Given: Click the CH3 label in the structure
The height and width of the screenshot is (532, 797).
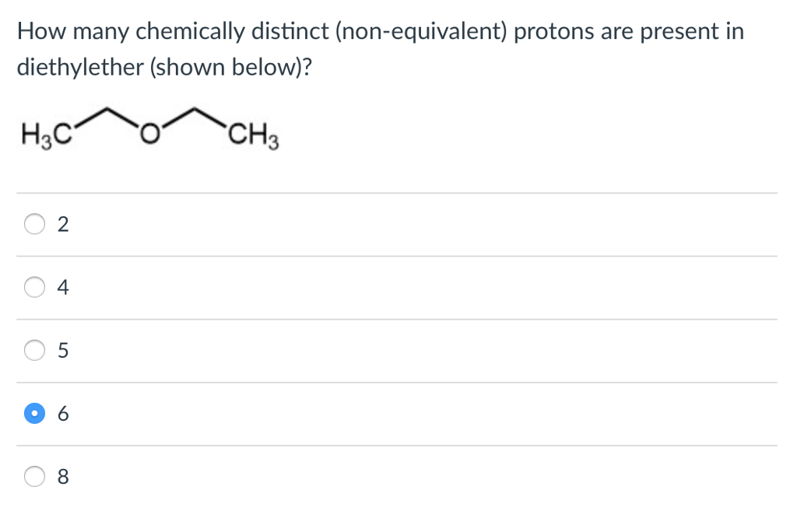Looking at the screenshot, I should [253, 136].
